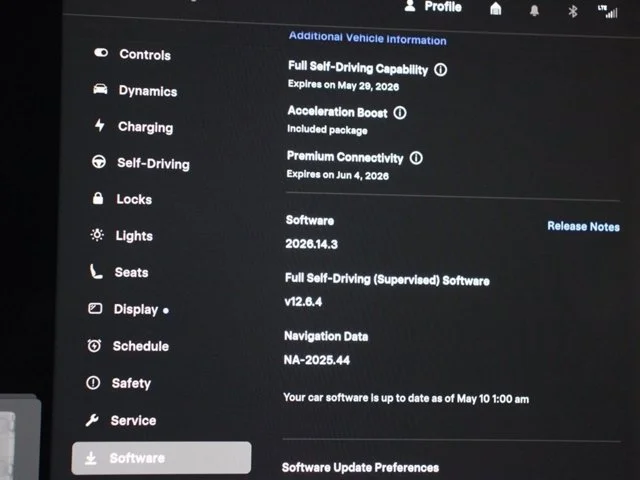Show info for Premium Connectivity
The height and width of the screenshot is (480, 640).
[416, 158]
